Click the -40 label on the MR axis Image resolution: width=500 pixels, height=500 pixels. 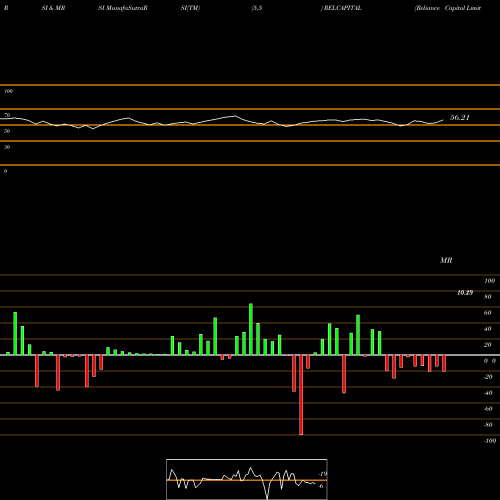pyautogui.click(x=488, y=393)
